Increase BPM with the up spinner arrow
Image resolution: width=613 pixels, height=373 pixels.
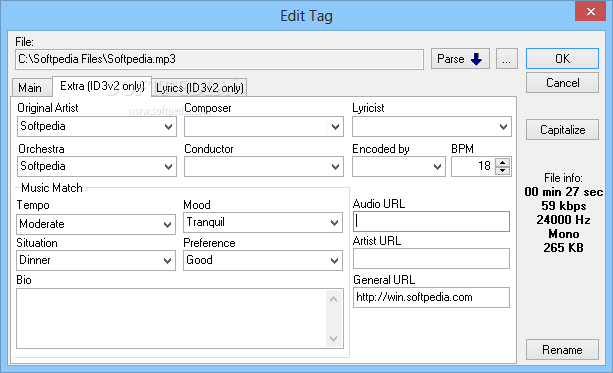coord(503,162)
